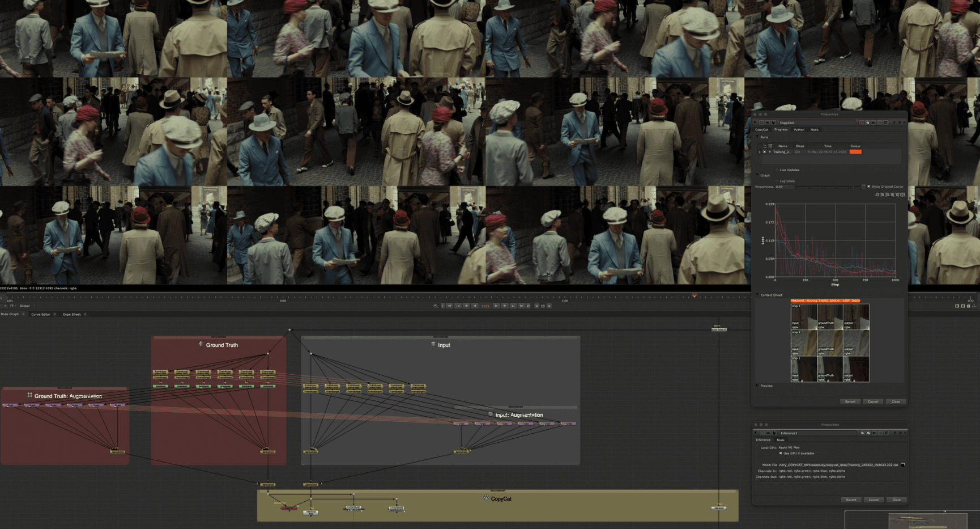Click Cancel in Inference1 properties
Image resolution: width=980 pixels, height=529 pixels.
click(x=874, y=500)
